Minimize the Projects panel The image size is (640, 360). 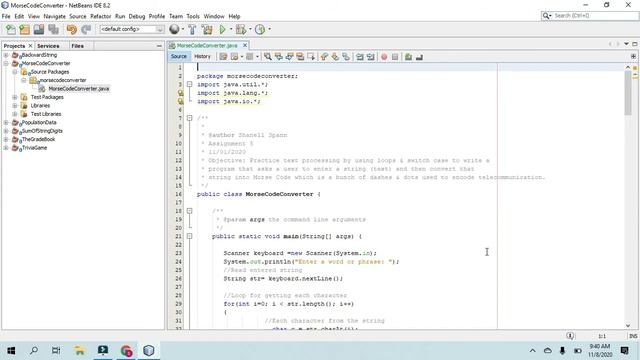159,46
